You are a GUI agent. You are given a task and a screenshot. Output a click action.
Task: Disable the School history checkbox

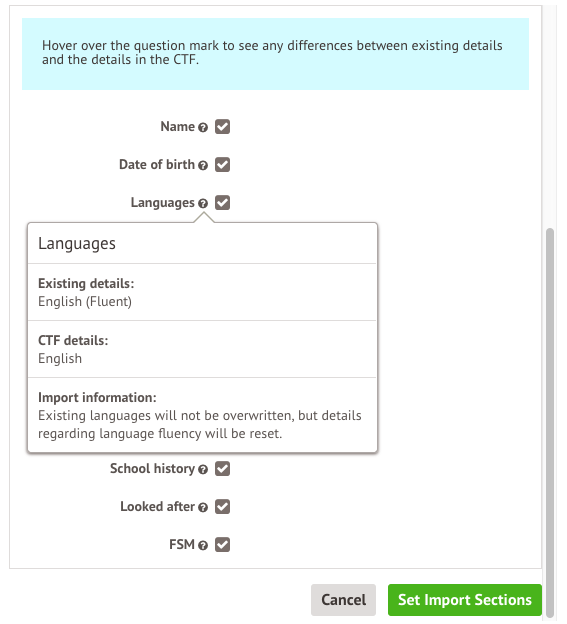pos(222,469)
